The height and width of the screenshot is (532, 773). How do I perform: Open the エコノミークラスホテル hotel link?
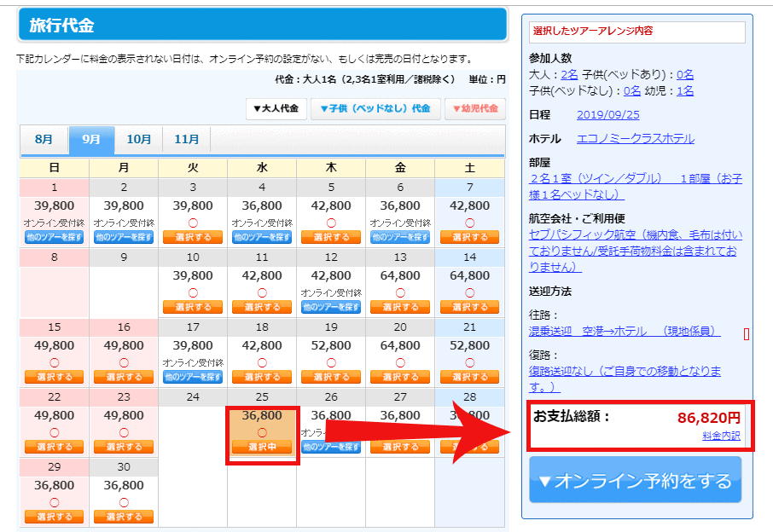point(635,138)
